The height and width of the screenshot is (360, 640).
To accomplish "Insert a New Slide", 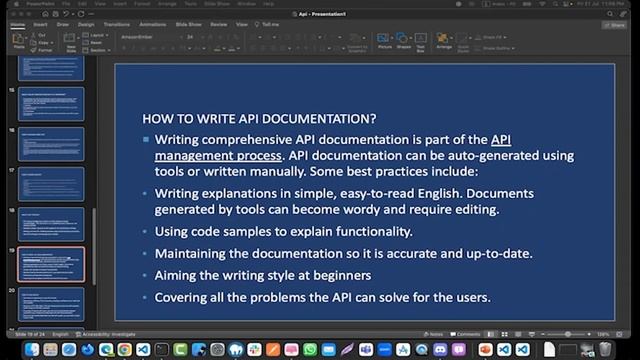I will (70, 42).
